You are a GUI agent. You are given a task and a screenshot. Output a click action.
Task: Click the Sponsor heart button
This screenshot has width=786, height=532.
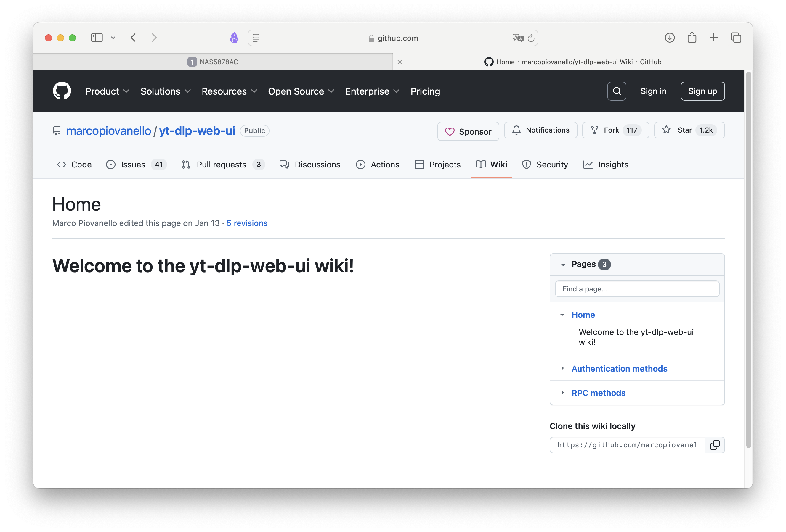coord(468,131)
